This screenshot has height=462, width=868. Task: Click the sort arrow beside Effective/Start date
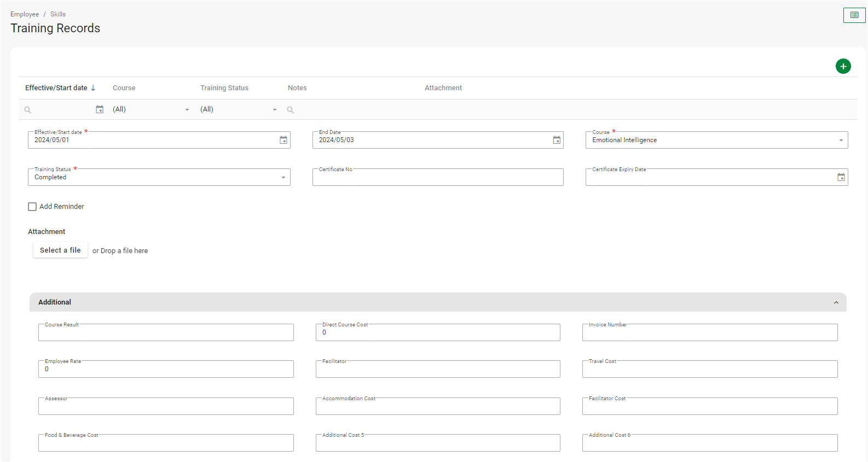pyautogui.click(x=93, y=87)
